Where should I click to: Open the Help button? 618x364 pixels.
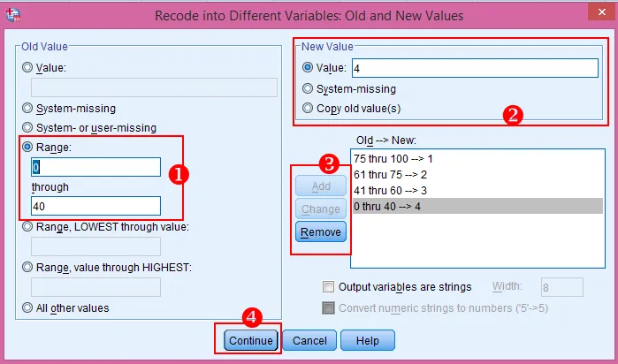pyautogui.click(x=367, y=340)
